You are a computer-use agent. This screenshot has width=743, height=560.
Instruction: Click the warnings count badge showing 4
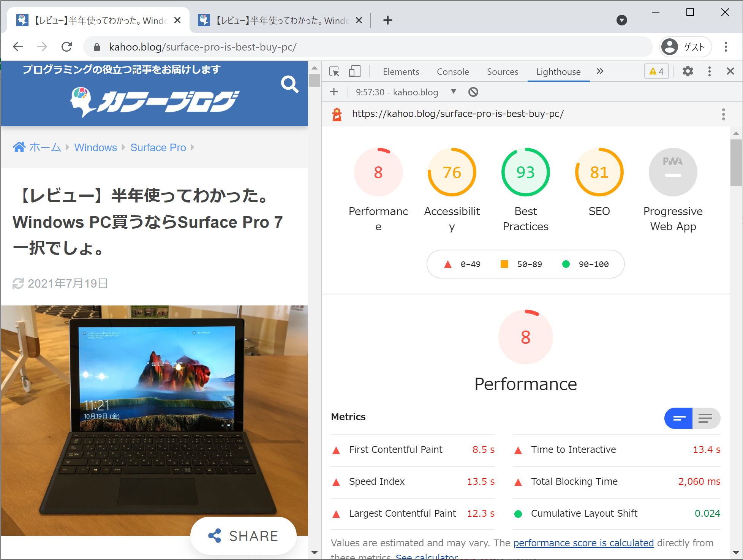click(x=656, y=71)
